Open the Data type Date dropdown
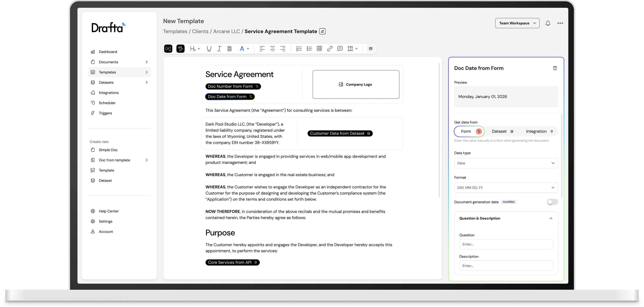 click(506, 163)
